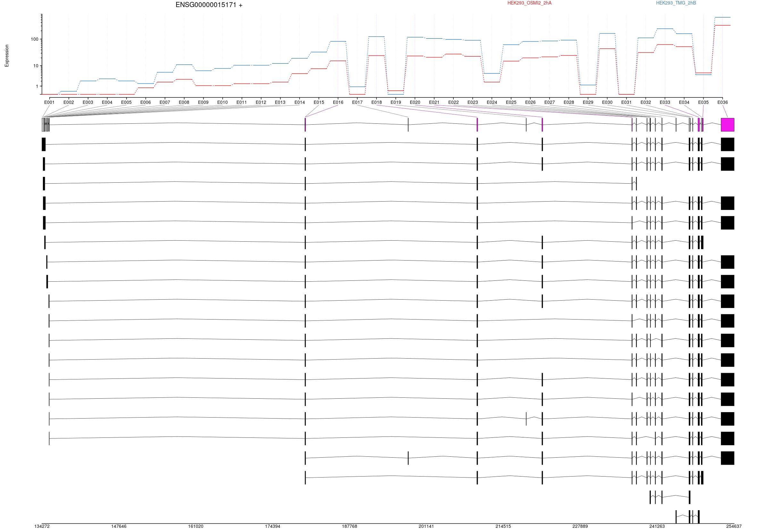Click exon label E017
769x532 pixels.
click(357, 102)
